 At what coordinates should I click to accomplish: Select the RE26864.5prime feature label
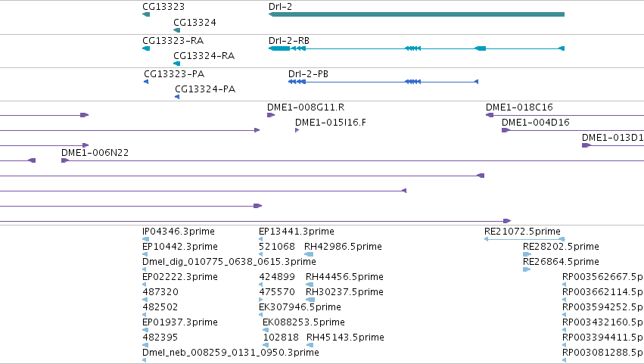tap(561, 262)
